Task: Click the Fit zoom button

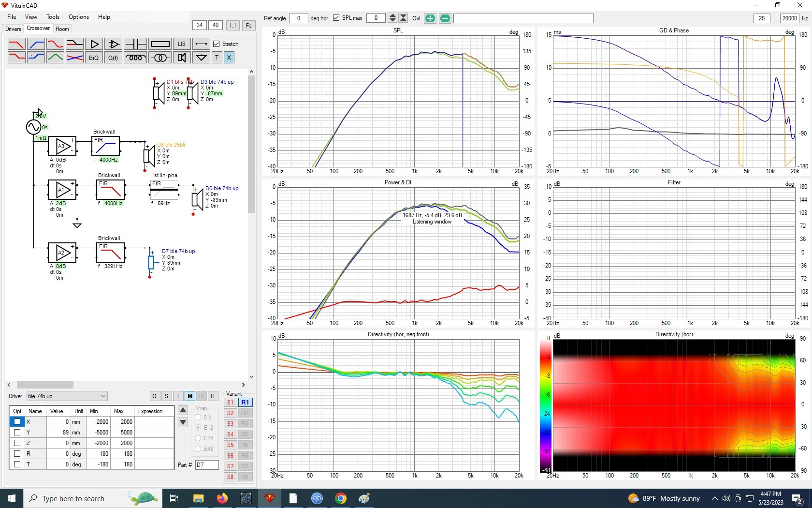Action: pos(248,26)
